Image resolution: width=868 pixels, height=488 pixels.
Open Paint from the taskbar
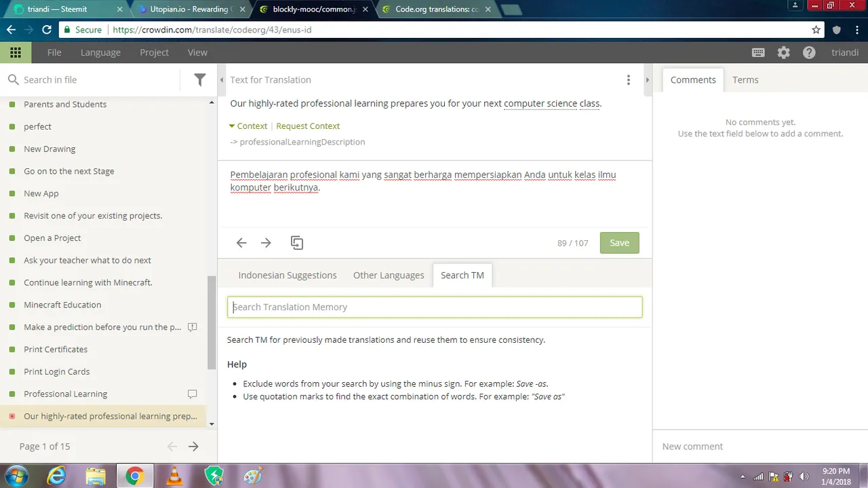[252, 476]
